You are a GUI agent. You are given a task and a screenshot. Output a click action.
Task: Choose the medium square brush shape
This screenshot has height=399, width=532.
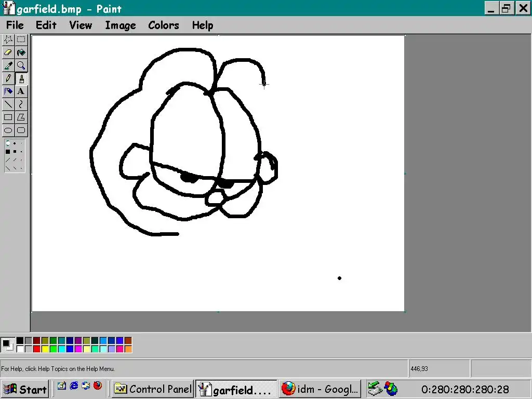pyautogui.click(x=15, y=152)
